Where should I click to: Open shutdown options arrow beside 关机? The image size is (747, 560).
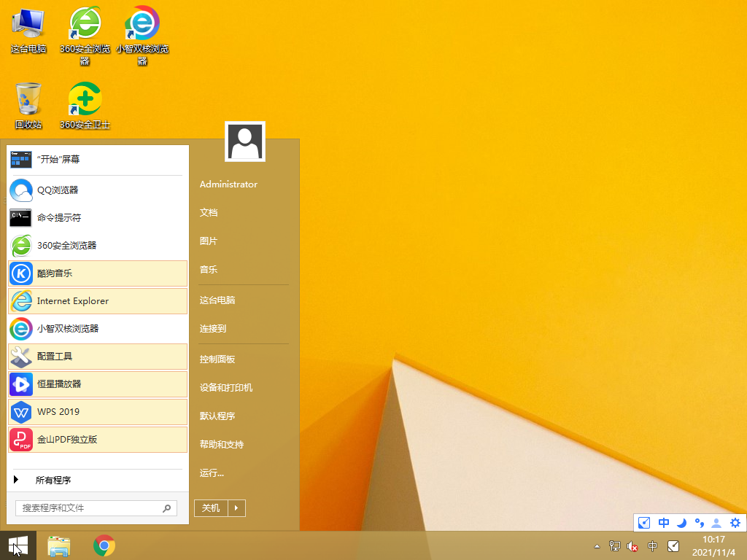point(237,508)
